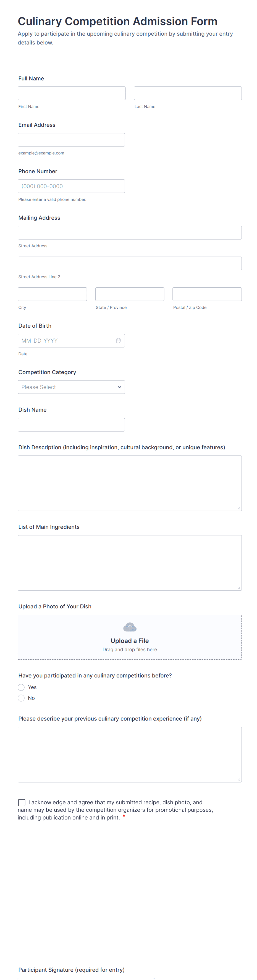Click the Upload a File drop zone
The width and height of the screenshot is (257, 980).
pos(129,637)
